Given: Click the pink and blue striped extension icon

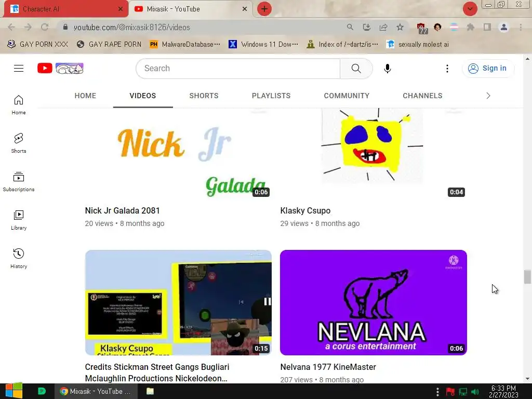Looking at the screenshot, I should point(454,27).
